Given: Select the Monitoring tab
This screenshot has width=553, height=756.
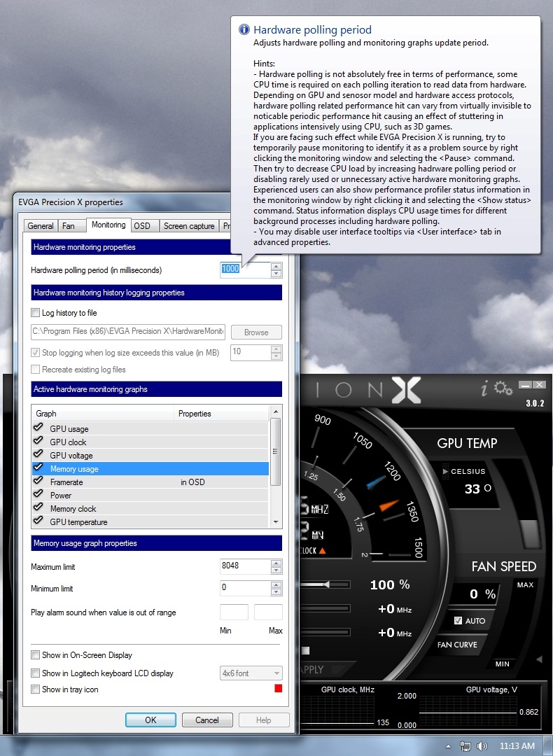Looking at the screenshot, I should pyautogui.click(x=108, y=225).
